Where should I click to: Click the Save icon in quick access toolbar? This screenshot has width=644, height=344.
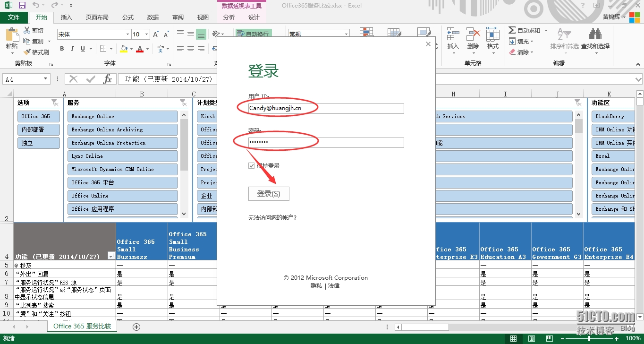tap(22, 5)
